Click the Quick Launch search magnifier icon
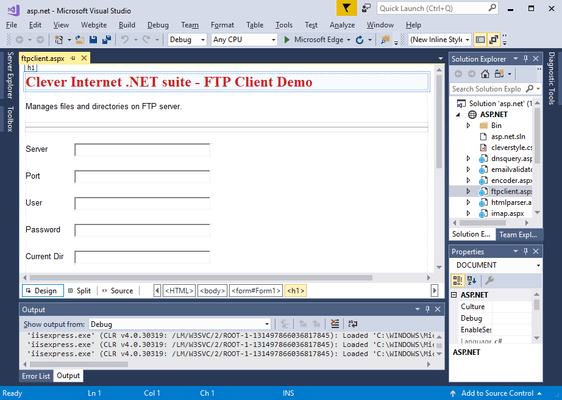562x400 pixels. (x=492, y=8)
